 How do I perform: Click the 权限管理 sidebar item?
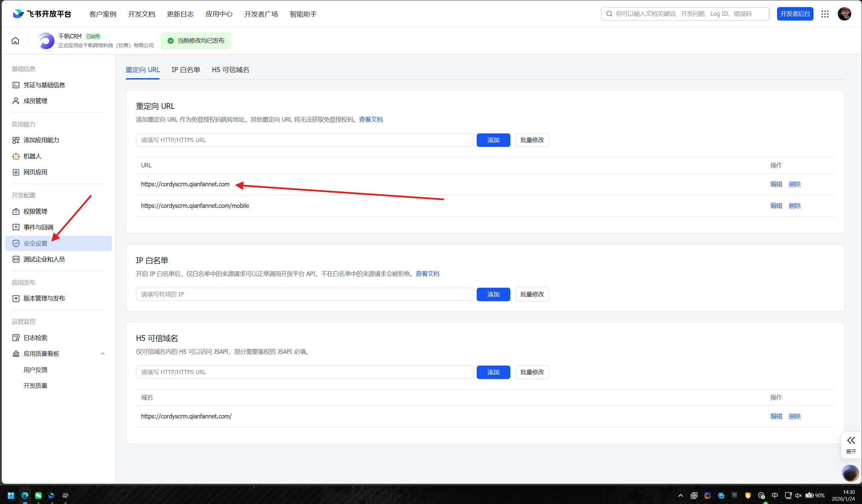[35, 211]
